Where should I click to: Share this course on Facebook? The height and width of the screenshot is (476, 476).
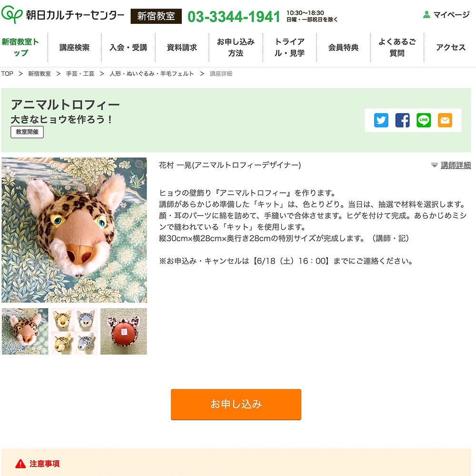click(402, 120)
